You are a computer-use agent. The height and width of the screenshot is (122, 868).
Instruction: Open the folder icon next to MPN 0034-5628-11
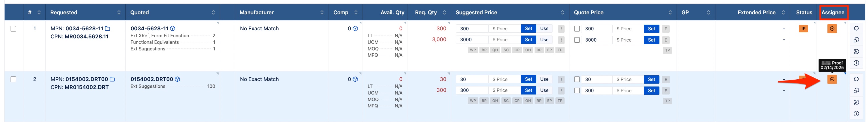[107, 29]
